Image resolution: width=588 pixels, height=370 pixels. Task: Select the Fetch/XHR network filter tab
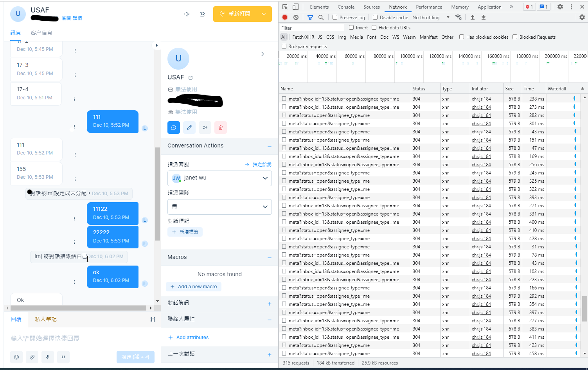point(303,37)
